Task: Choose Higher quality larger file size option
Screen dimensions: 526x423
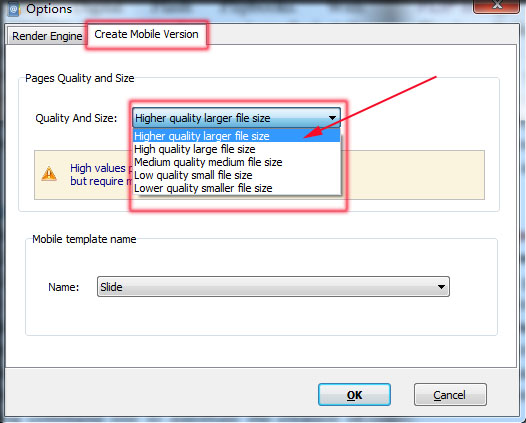Action: [236, 136]
